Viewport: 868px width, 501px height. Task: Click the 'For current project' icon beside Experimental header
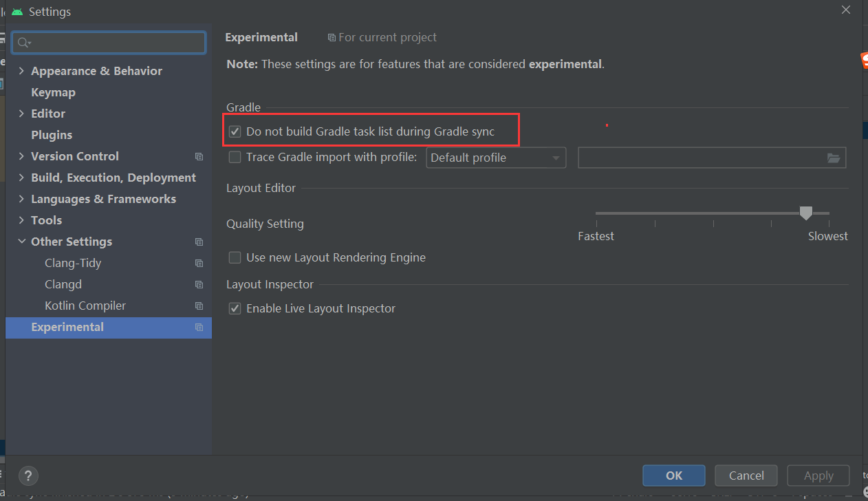point(331,37)
